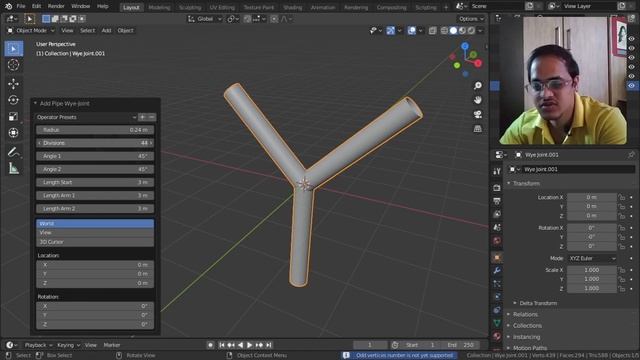640x360 pixels.
Task: Select the Select Box tool
Action: (x=14, y=49)
